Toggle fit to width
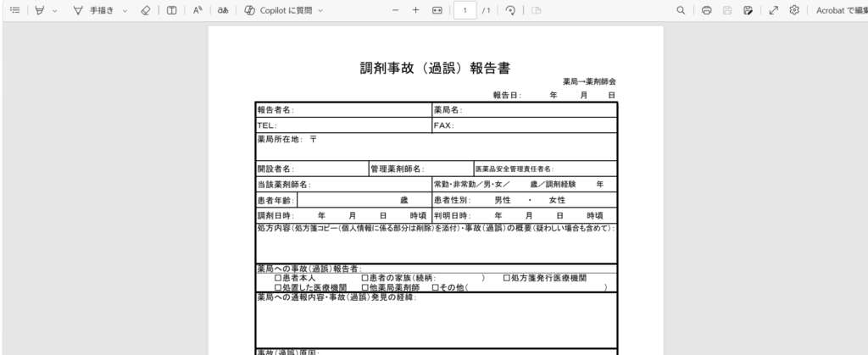 (437, 10)
